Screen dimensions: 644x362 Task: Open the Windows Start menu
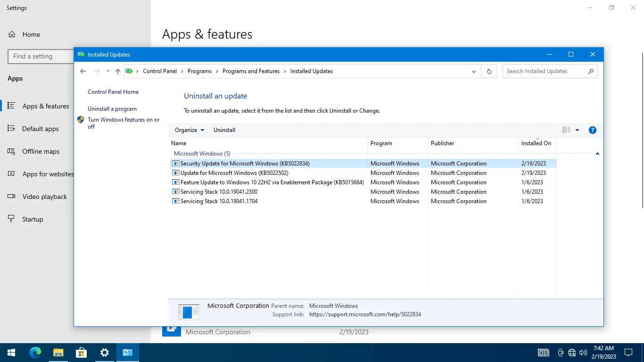point(11,353)
